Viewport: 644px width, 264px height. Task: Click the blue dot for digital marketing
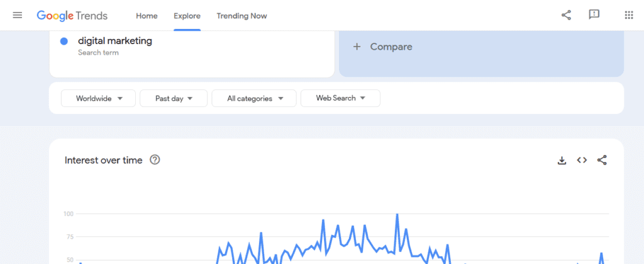pos(64,42)
